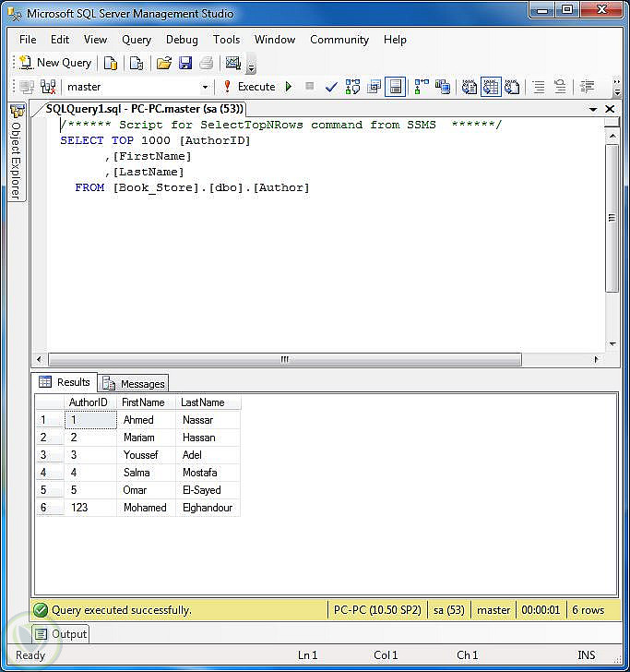
Task: Open the View menu
Action: click(x=96, y=40)
